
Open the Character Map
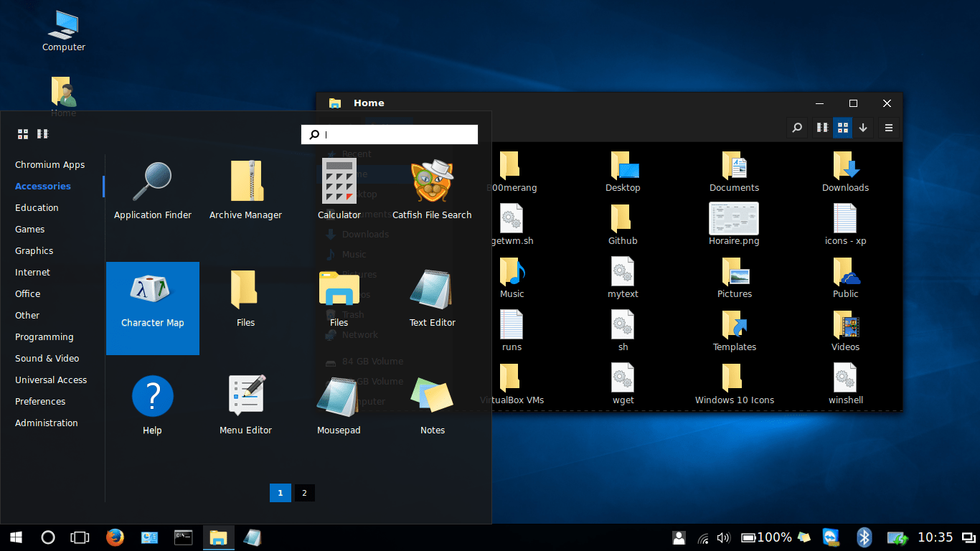click(x=152, y=296)
